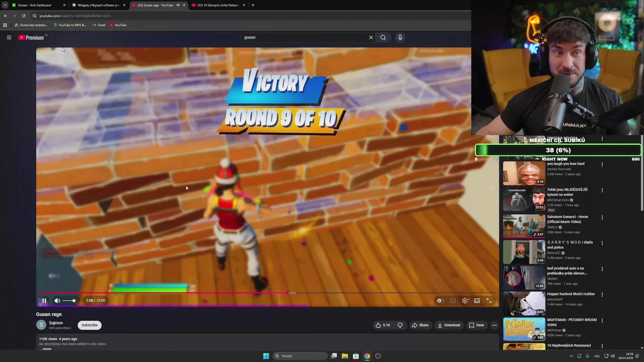644x362 pixels.
Task: Pause the video playback
Action: click(44, 301)
